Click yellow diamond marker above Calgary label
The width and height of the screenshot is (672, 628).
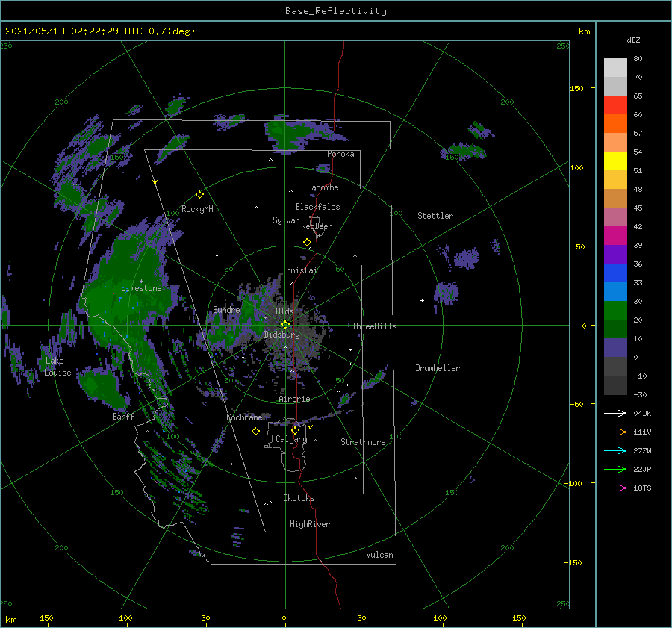[x=295, y=430]
